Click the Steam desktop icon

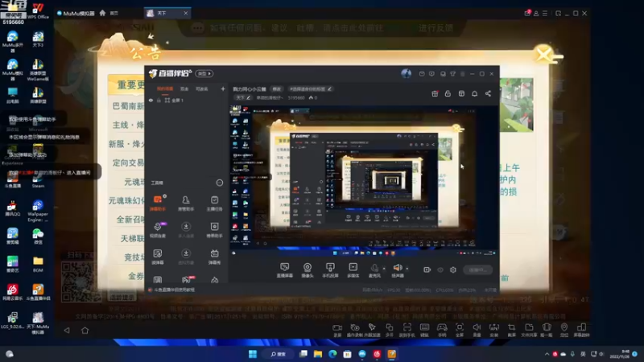coord(38,179)
